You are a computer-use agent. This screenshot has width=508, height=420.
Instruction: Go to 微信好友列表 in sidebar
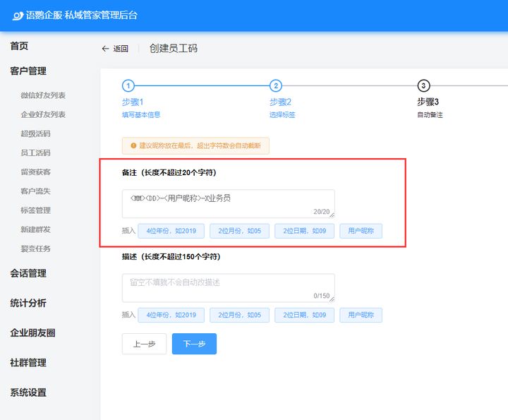coord(43,95)
